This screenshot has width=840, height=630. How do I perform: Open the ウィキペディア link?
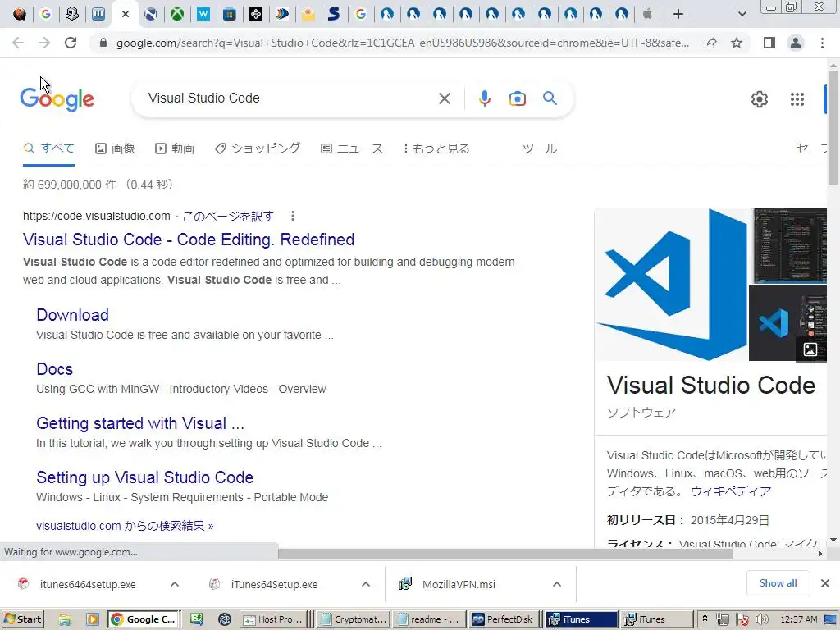[x=731, y=491]
